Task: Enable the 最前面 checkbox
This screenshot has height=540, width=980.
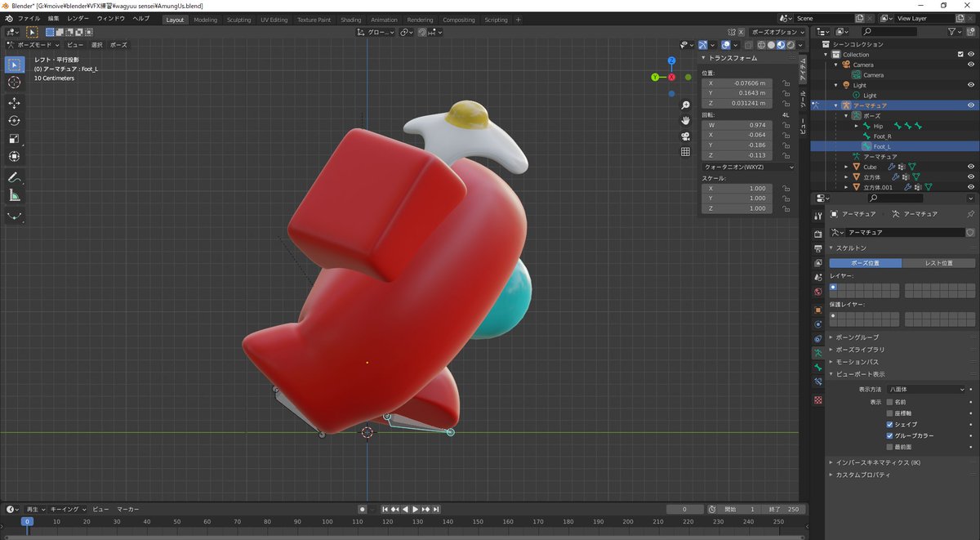Action: coord(889,447)
